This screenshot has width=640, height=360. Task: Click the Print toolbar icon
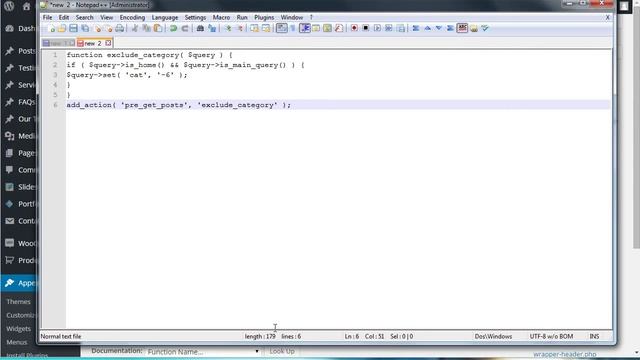(120, 28)
